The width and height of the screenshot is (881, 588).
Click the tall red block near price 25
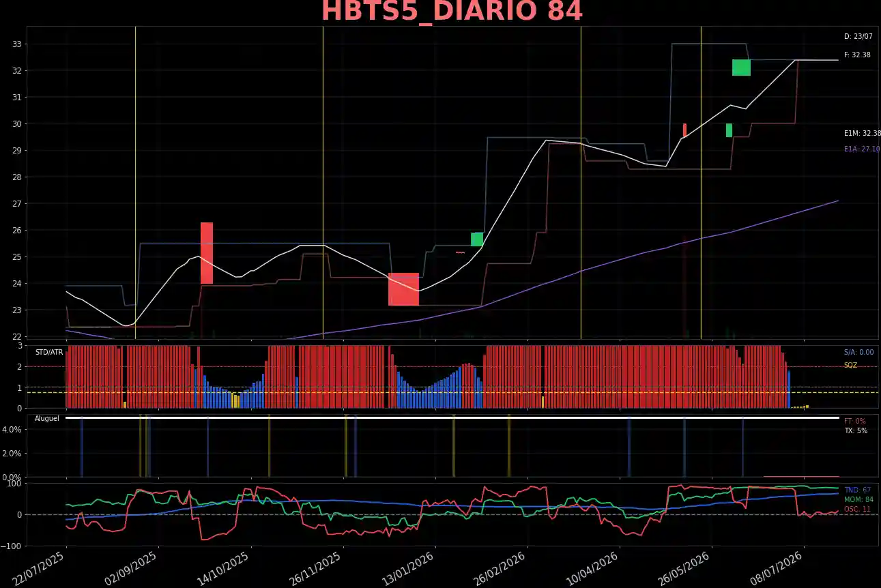(x=207, y=253)
